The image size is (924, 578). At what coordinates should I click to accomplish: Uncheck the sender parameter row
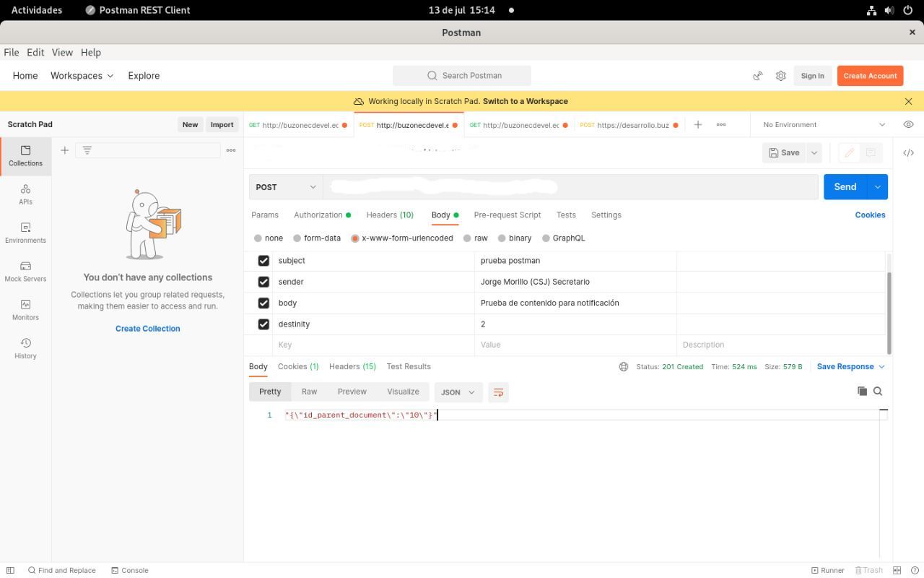(x=263, y=282)
